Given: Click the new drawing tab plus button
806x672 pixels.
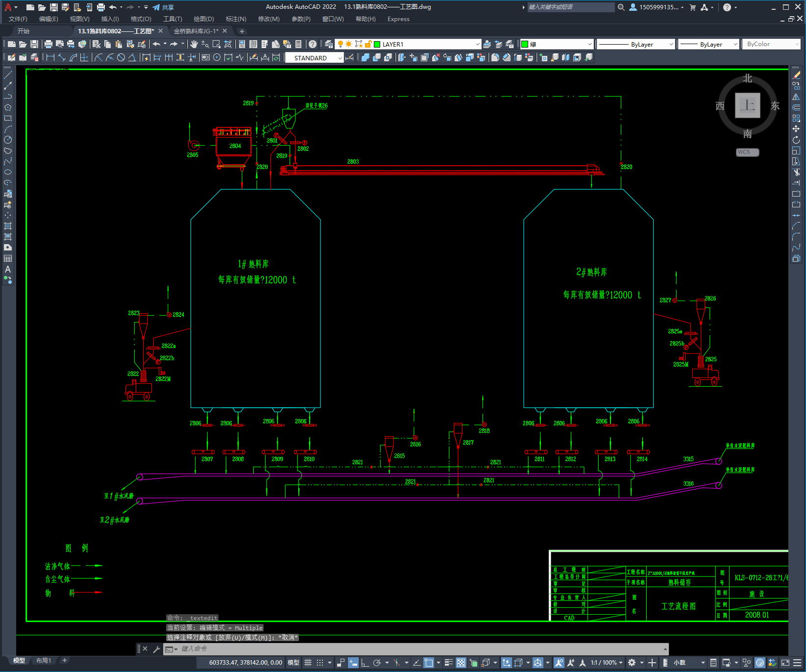Looking at the screenshot, I should pos(242,31).
